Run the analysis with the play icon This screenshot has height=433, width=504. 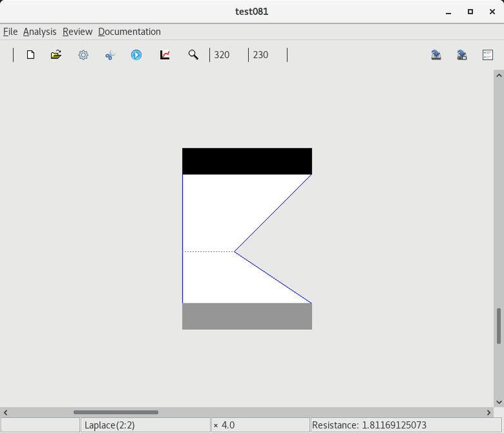click(x=136, y=55)
